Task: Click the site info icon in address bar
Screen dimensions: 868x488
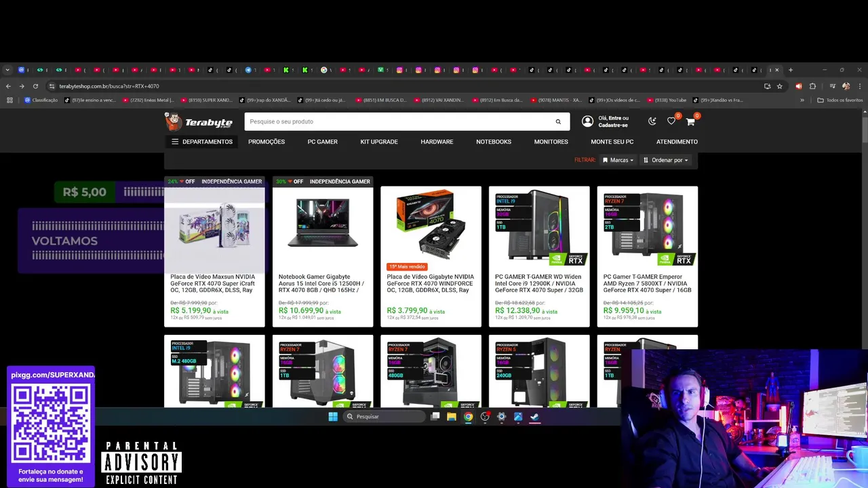Action: pos(52,86)
